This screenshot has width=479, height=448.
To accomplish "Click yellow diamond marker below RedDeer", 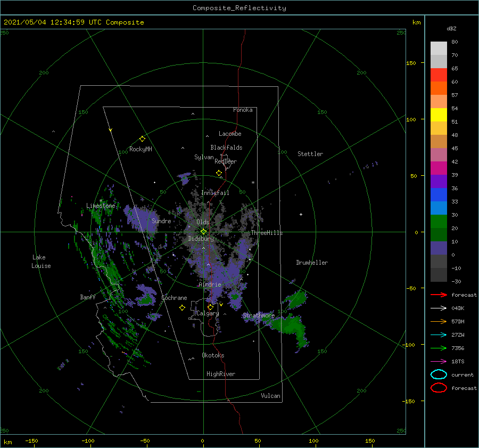I will point(219,173).
